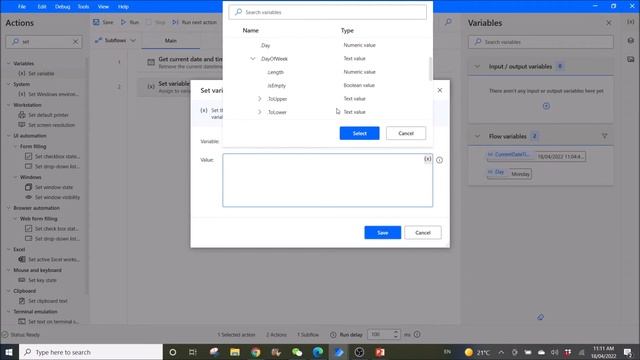This screenshot has width=640, height=360.
Task: Open PowerPoint from the taskbar
Action: coord(380,352)
